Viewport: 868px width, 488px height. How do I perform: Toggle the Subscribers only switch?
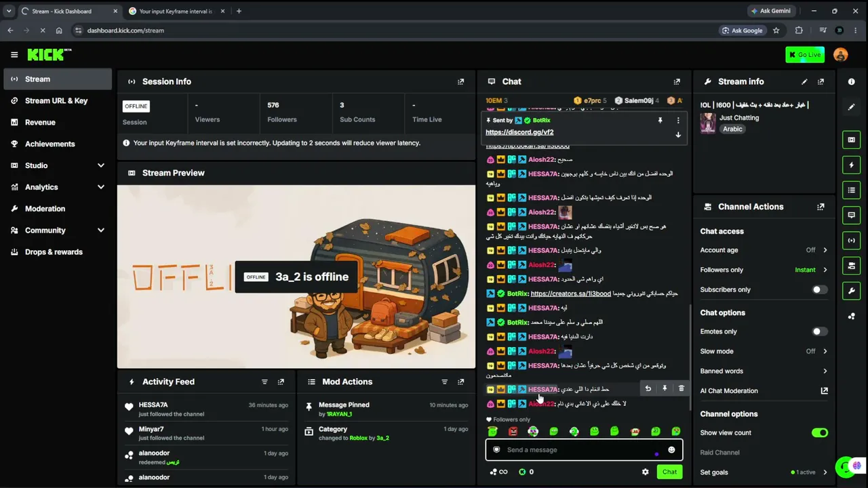click(x=819, y=290)
